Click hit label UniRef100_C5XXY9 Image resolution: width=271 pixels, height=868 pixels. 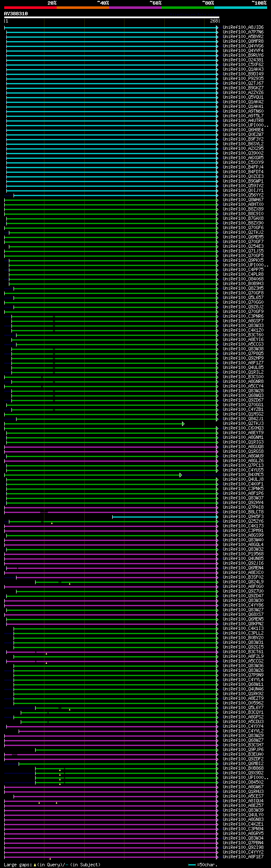click(243, 163)
